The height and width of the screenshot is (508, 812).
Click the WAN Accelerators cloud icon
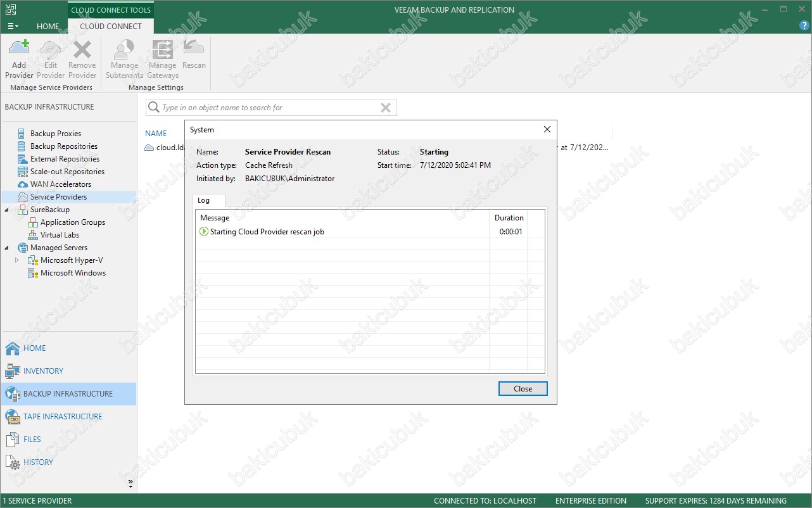tap(23, 184)
